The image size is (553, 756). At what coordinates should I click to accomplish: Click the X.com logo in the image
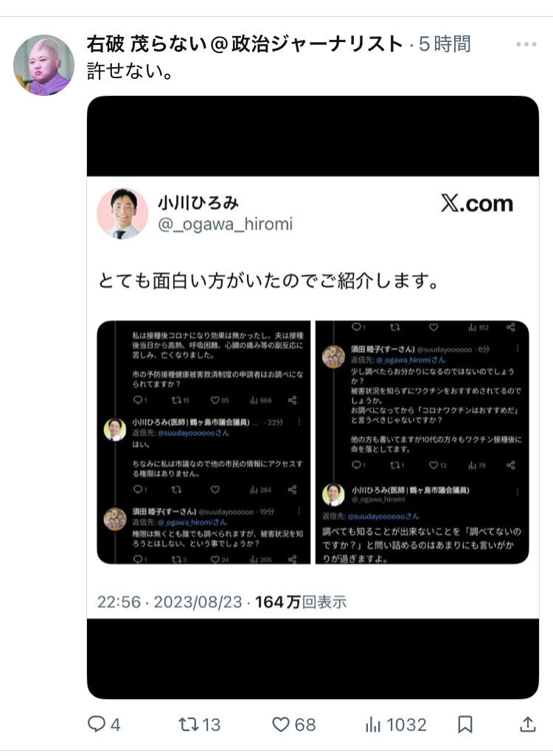477,204
